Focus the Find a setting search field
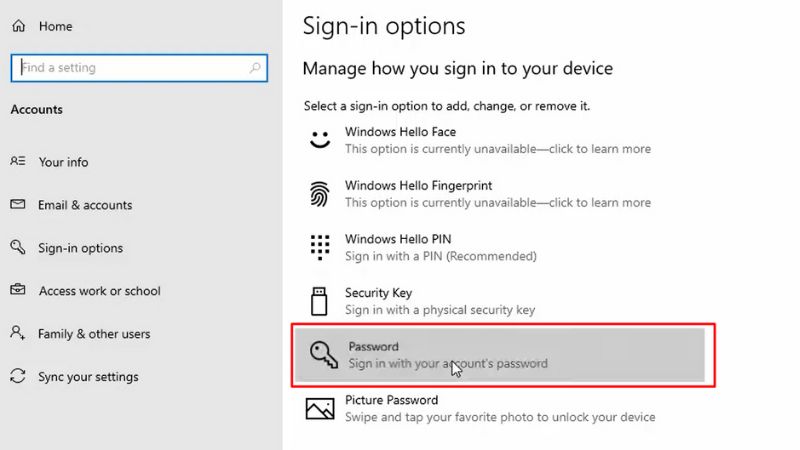This screenshot has width=800, height=450. (139, 68)
